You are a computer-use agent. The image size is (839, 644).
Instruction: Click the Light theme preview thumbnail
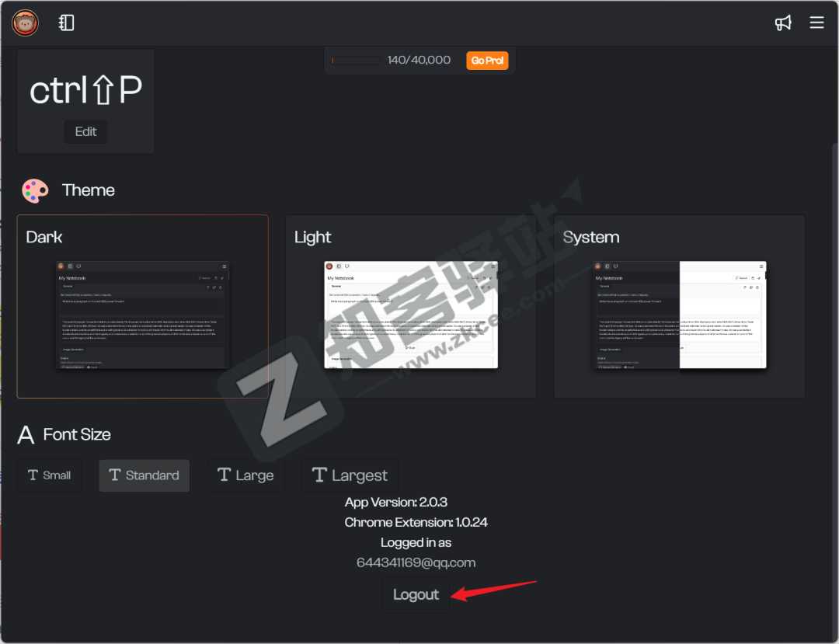click(411, 315)
